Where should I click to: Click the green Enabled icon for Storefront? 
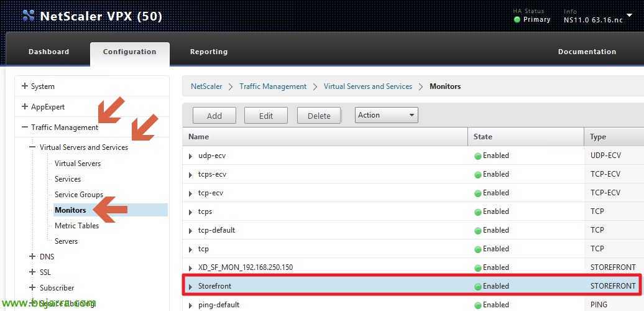point(477,286)
